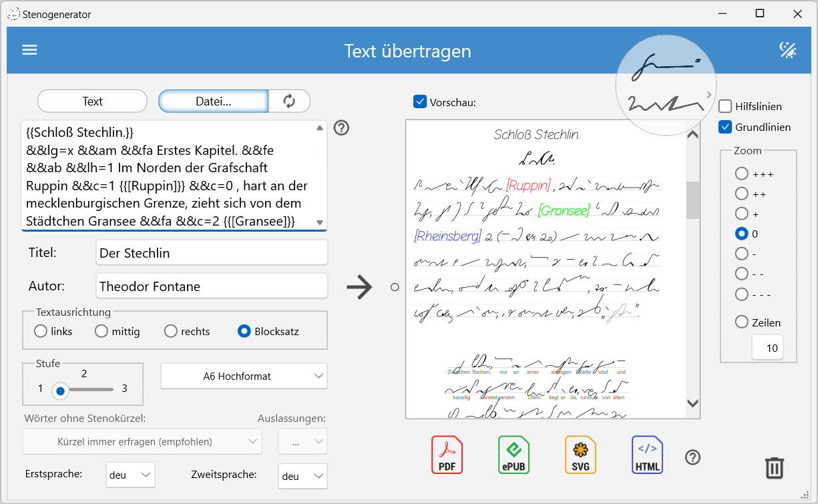Click the reload arrows icon beside Datei

(x=289, y=101)
